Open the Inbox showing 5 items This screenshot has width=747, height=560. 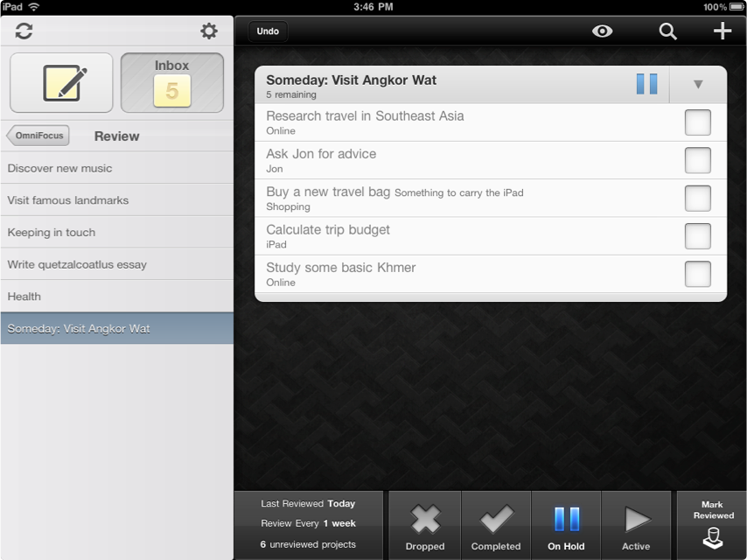click(x=172, y=83)
